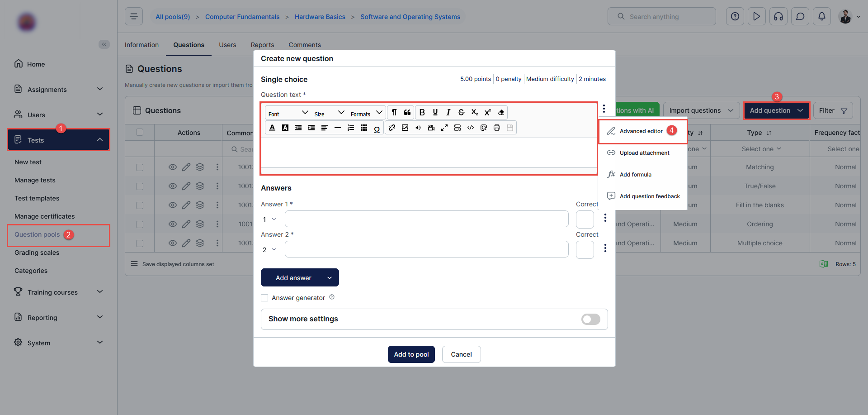Insert a numbered list in the question text
The width and height of the screenshot is (868, 415).
(351, 128)
